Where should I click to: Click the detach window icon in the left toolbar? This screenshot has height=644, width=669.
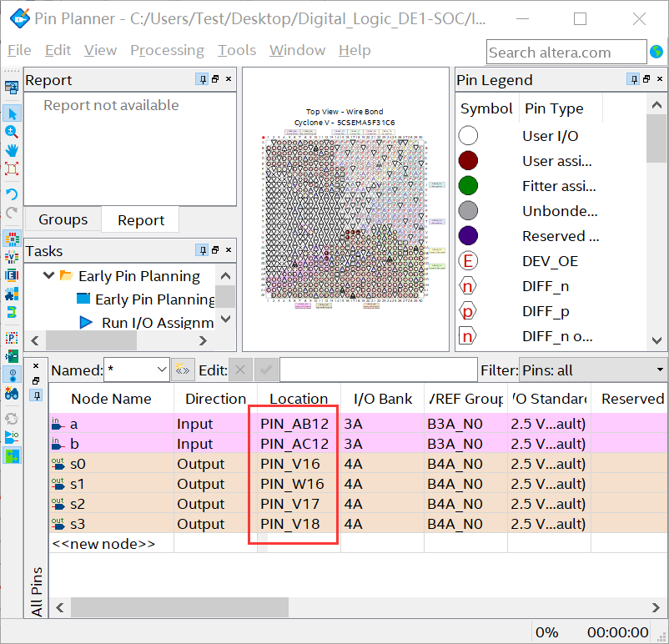coord(12,88)
